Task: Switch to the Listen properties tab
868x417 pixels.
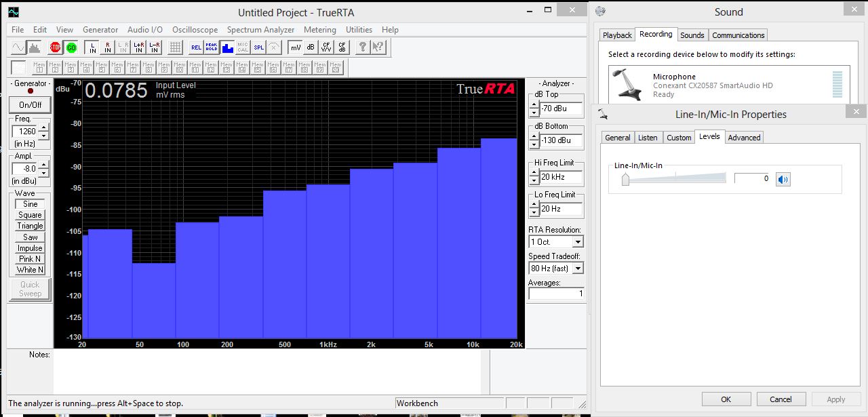Action: click(x=648, y=138)
